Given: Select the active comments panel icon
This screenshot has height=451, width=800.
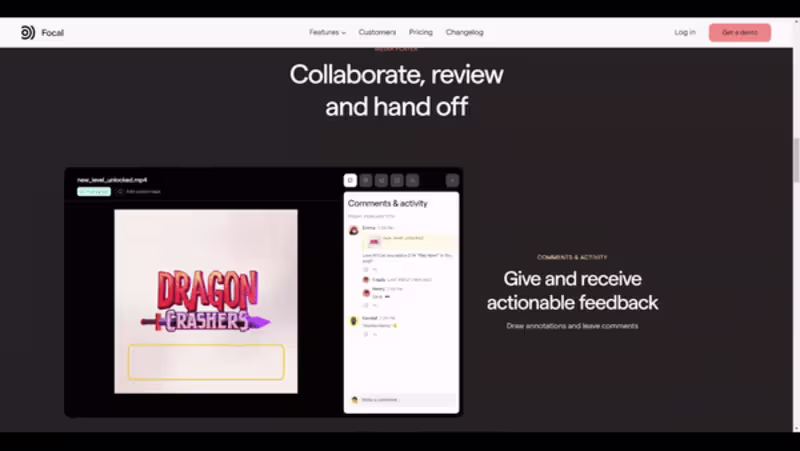Looking at the screenshot, I should click(x=350, y=180).
